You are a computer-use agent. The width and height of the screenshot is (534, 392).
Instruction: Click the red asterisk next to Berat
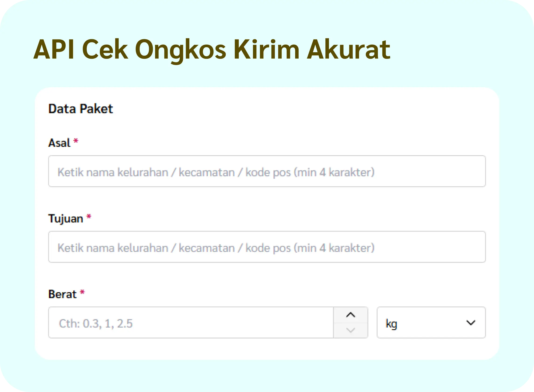tap(82, 293)
